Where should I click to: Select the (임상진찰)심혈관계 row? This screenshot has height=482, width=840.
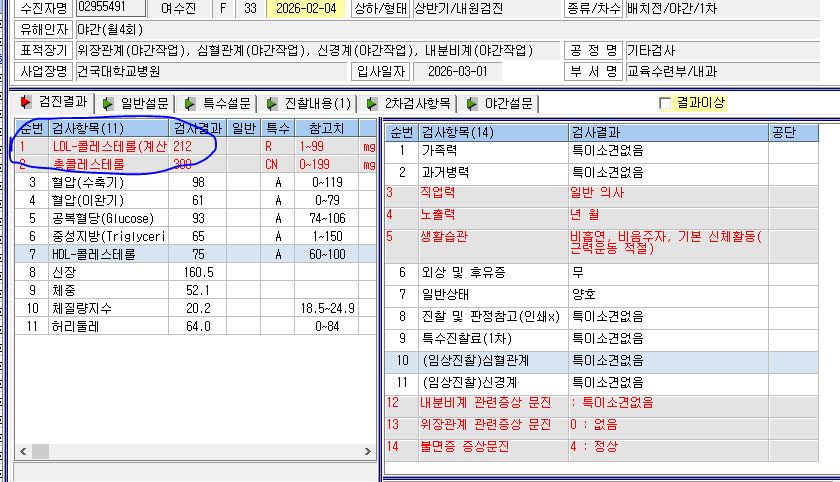602,360
